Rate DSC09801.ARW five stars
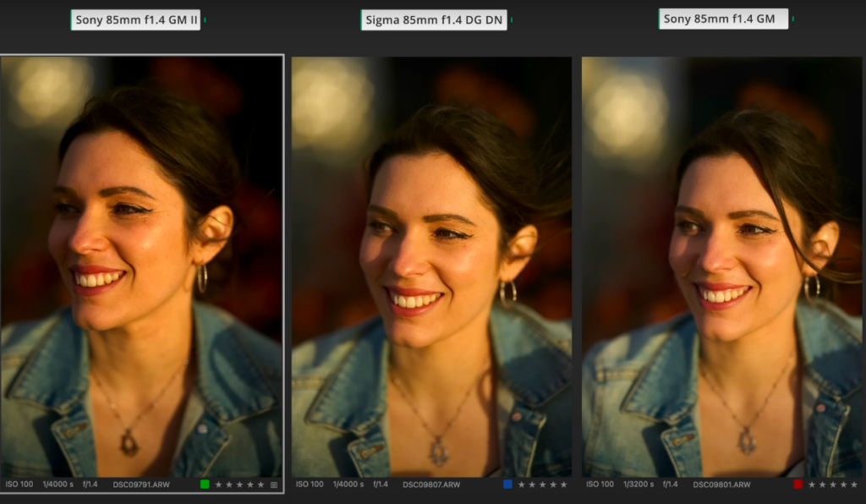This screenshot has height=504, width=866. [854, 485]
